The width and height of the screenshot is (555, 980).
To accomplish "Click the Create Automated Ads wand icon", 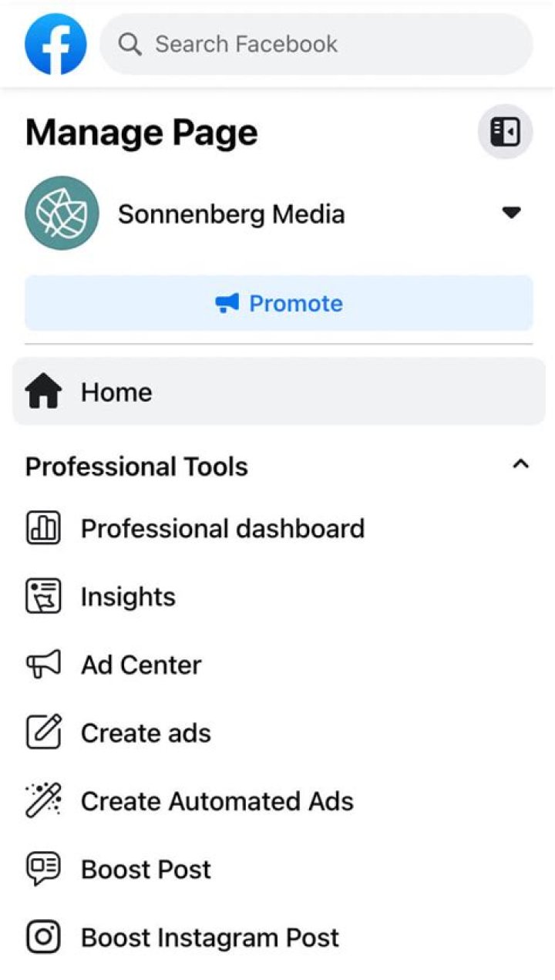I will pos(43,800).
